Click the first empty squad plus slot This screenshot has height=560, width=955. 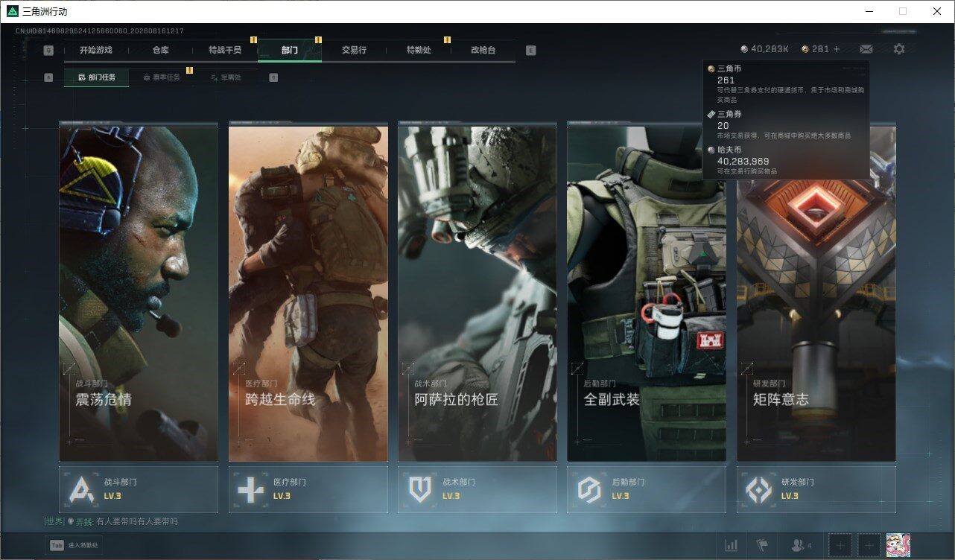tap(840, 545)
